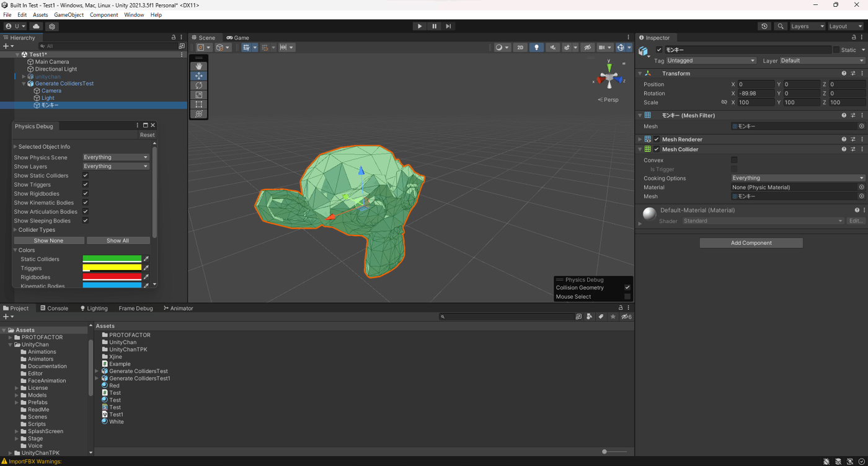Uncheck Show Static Colliders
Screen dimensions: 868x466
click(86, 175)
